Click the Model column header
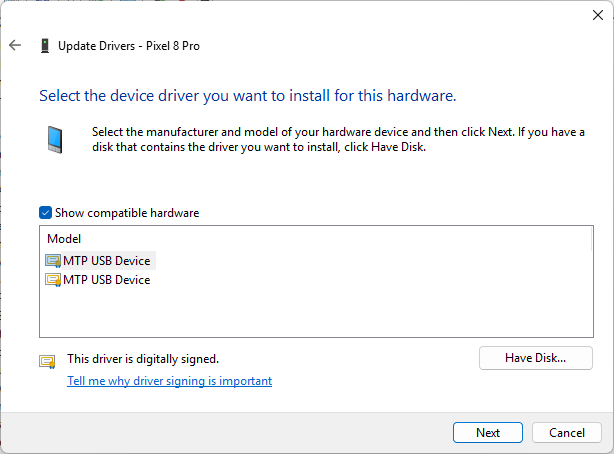Viewport: 614px width, 454px height. (x=64, y=239)
